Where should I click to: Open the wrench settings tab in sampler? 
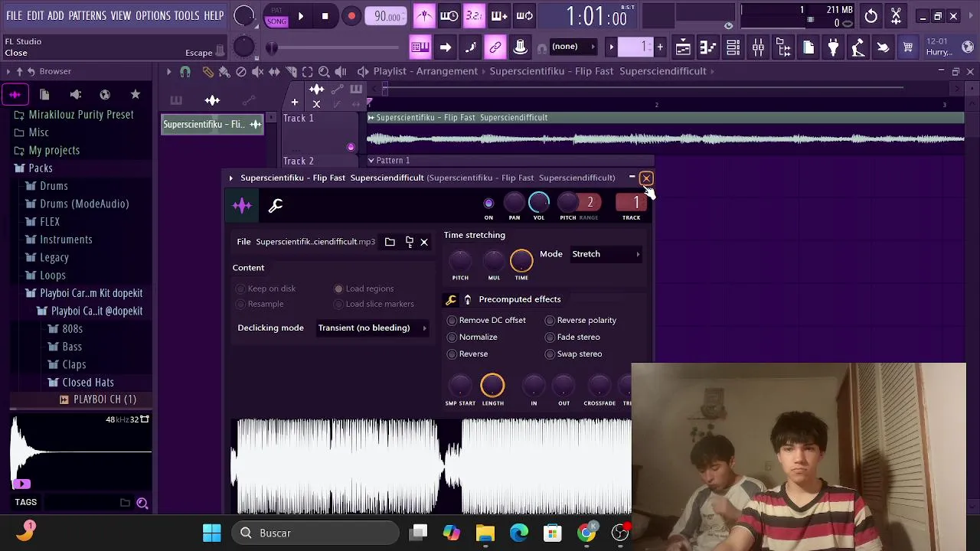(x=276, y=205)
